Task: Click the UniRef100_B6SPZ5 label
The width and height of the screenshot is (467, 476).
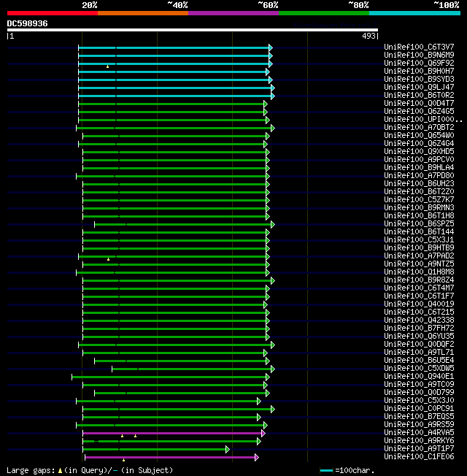Action: [419, 223]
